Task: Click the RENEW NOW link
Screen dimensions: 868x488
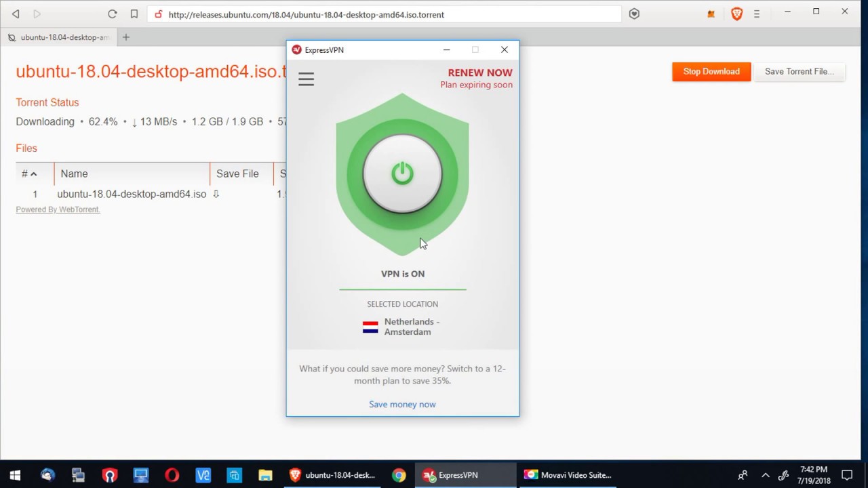Action: pos(480,73)
